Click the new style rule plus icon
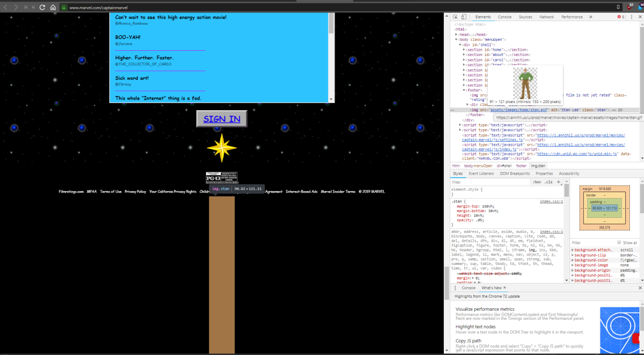The width and height of the screenshot is (644, 355). (x=558, y=182)
